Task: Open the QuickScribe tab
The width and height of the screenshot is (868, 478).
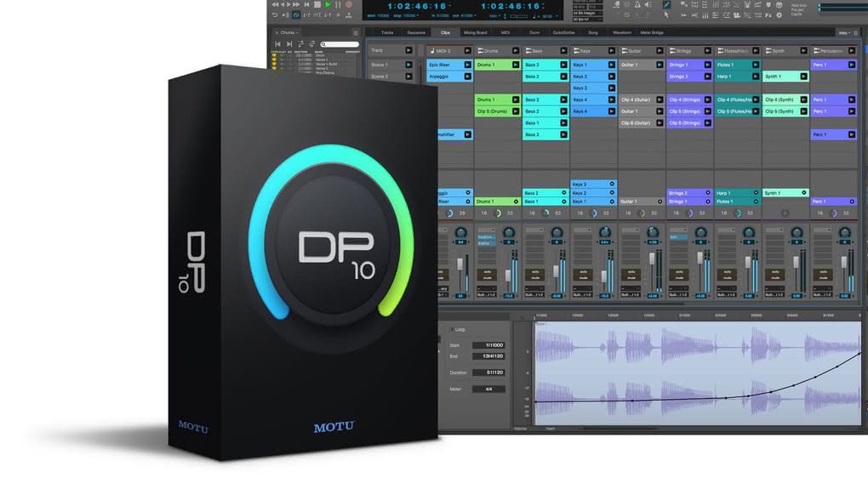Action: click(563, 32)
